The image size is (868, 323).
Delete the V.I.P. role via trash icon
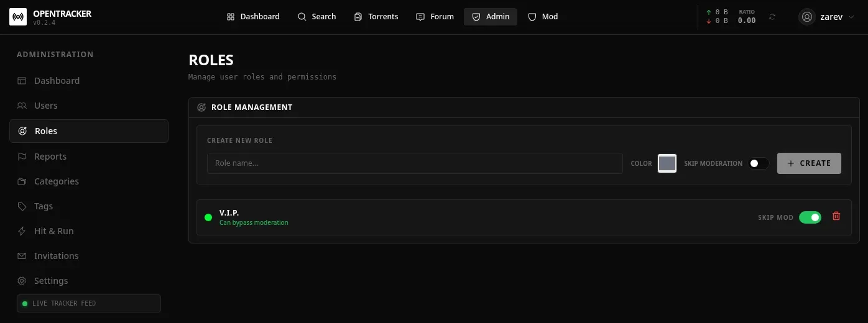click(x=836, y=216)
